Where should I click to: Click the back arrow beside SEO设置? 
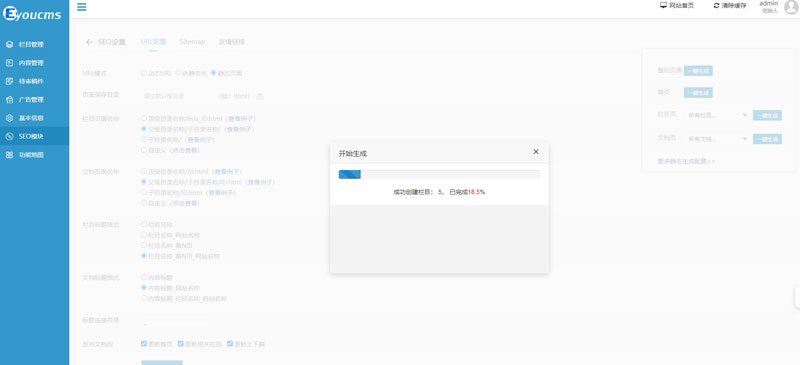pos(89,42)
